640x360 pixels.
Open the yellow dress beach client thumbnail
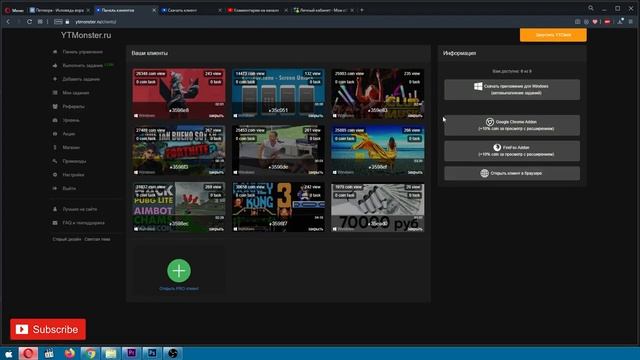(x=378, y=150)
